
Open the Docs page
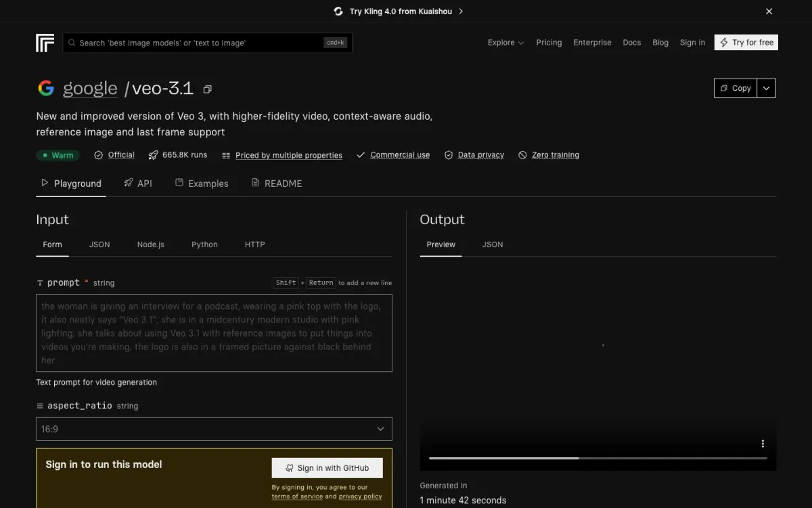click(631, 43)
